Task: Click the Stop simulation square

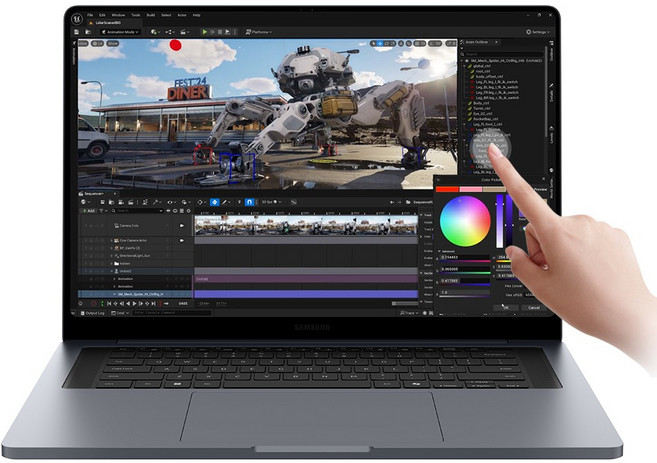Action: click(220, 32)
